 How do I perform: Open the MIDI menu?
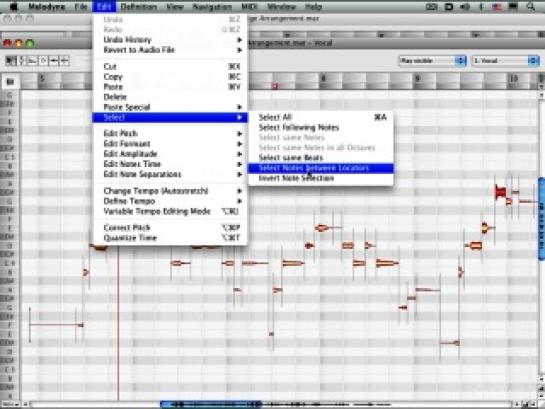coord(249,7)
